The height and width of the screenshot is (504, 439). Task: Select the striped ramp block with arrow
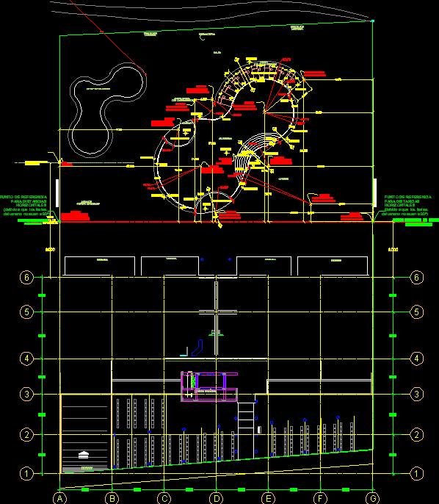(x=84, y=433)
